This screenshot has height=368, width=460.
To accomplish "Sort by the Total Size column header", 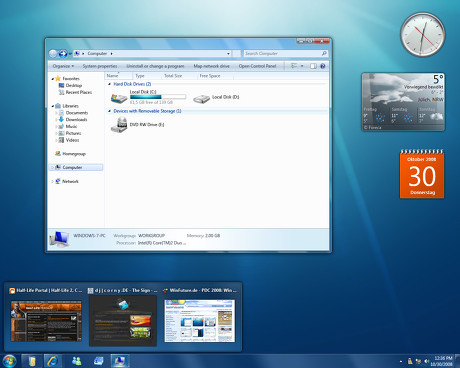I will point(179,76).
